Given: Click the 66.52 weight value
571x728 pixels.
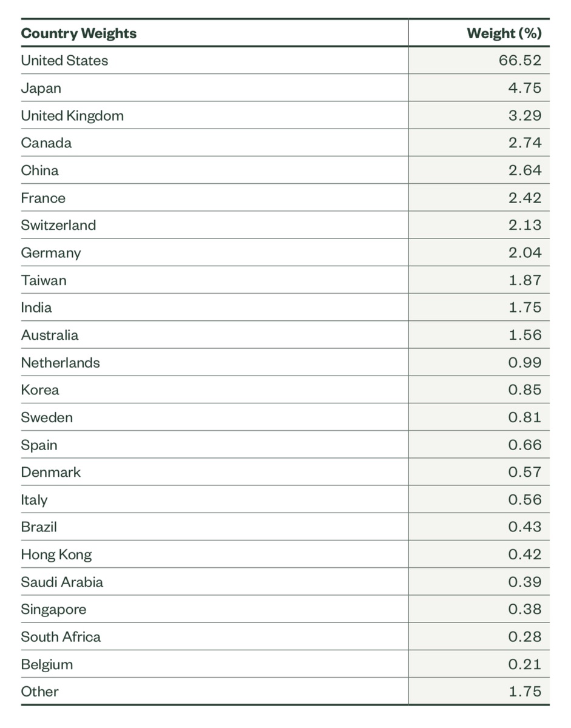Looking at the screenshot, I should coord(524,61).
